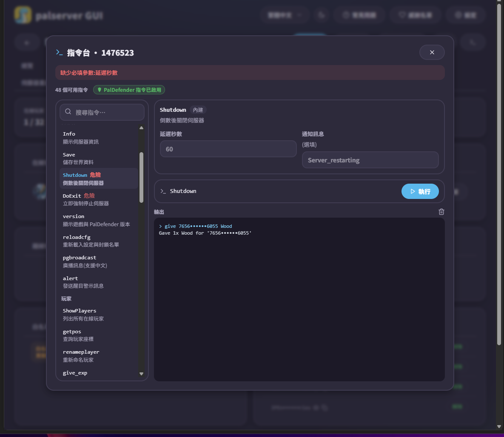504x437 pixels.
Task: Close the command console dialog
Action: click(x=432, y=52)
